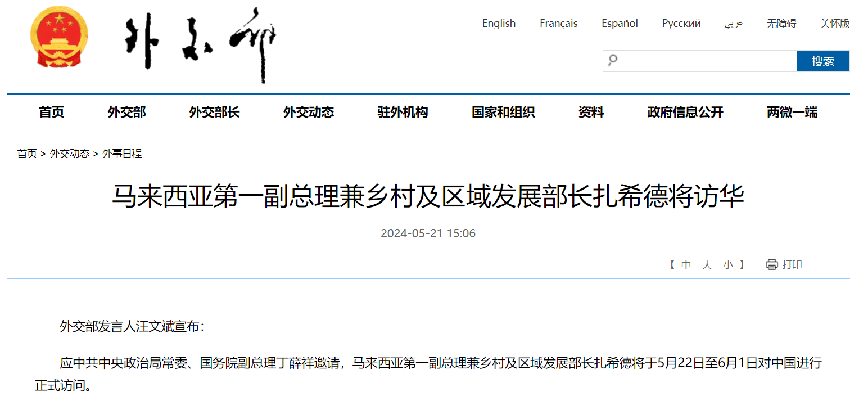This screenshot has width=868, height=414.
Task: Switch language to Français
Action: point(558,24)
